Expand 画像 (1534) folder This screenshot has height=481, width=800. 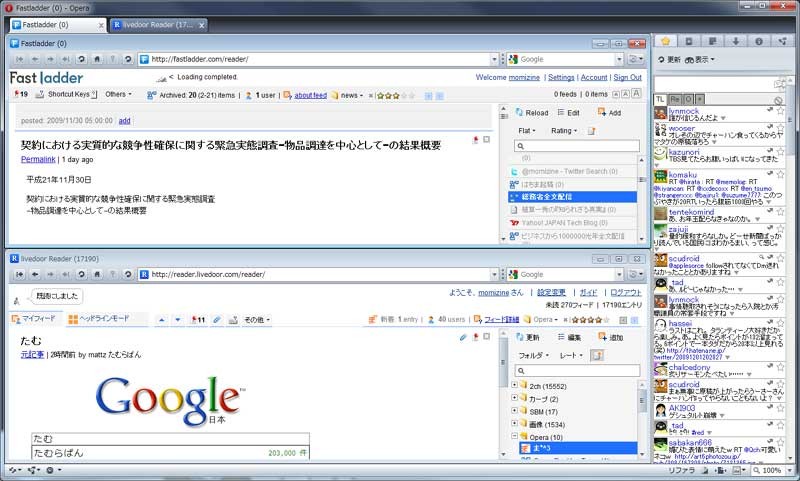coord(514,423)
